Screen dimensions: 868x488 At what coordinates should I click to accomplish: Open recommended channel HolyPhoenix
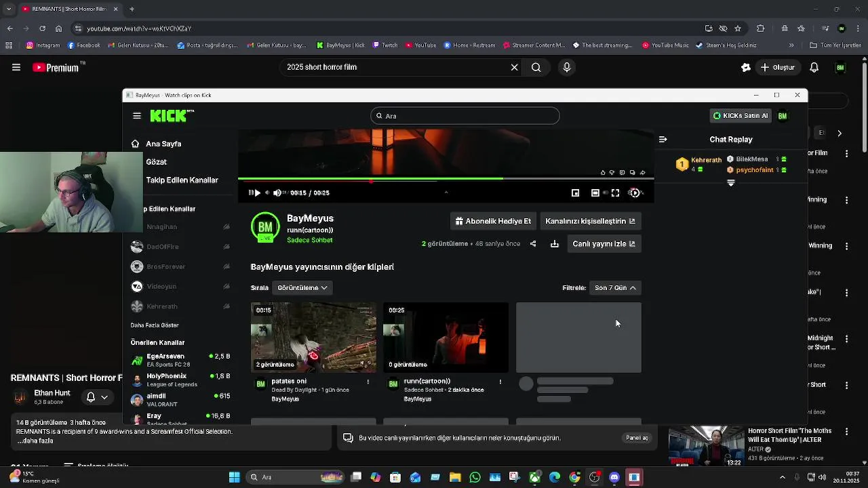(180, 380)
